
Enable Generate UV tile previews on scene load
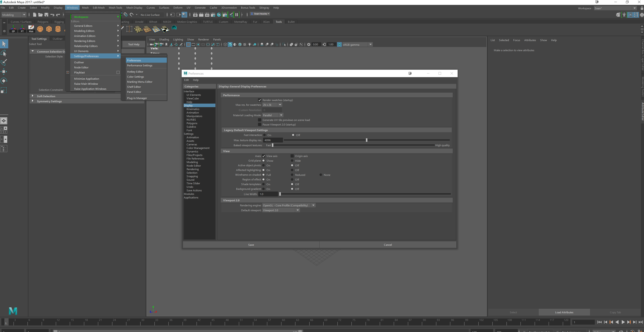[260, 120]
